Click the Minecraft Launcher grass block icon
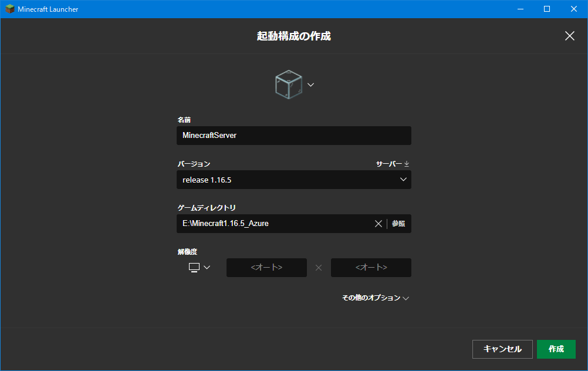This screenshot has width=588, height=371. pyautogui.click(x=10, y=9)
